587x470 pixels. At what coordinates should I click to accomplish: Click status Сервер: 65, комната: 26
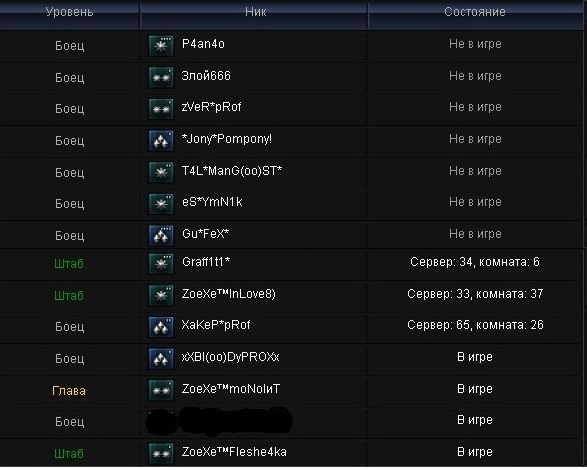point(475,325)
